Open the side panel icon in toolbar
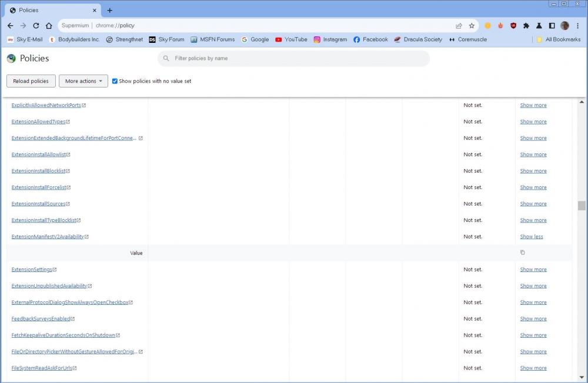 (552, 26)
